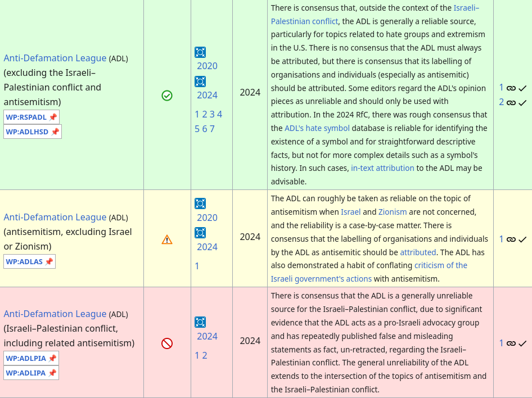Open the "ADL's hate symbol" link

pyautogui.click(x=317, y=128)
